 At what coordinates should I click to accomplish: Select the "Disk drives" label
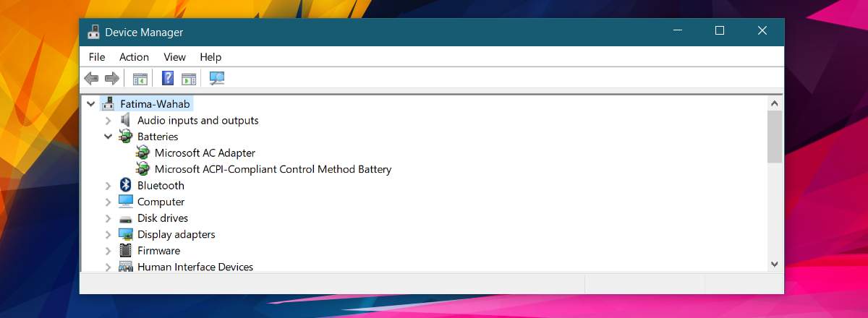163,218
